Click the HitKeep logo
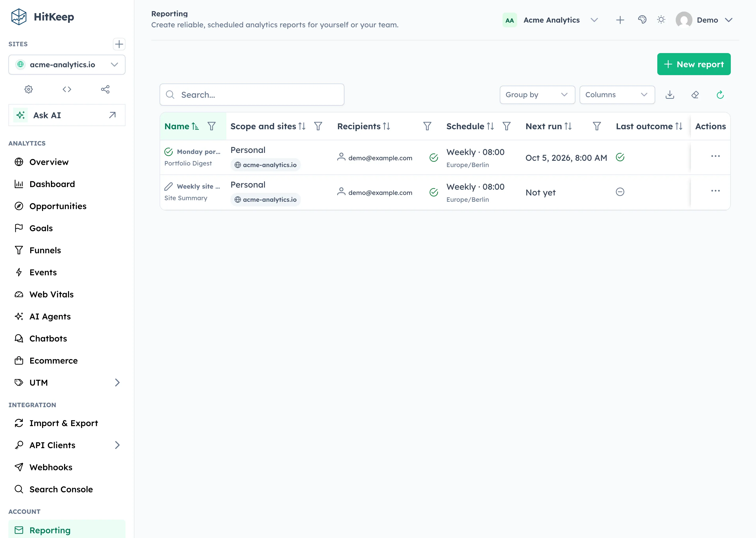Image resolution: width=756 pixels, height=538 pixels. [42, 17]
